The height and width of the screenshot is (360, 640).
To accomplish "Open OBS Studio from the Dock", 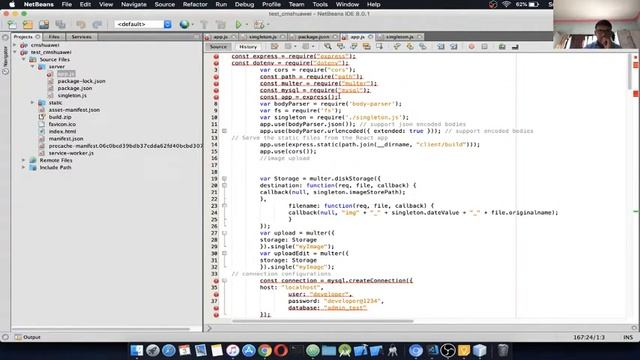I will [x=448, y=351].
